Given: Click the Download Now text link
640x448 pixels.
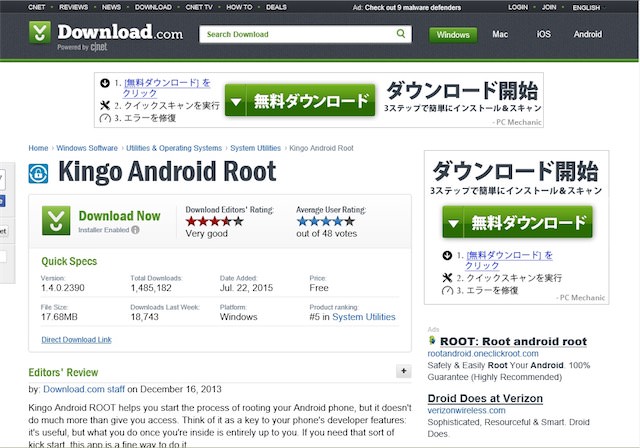Looking at the screenshot, I should point(120,216).
